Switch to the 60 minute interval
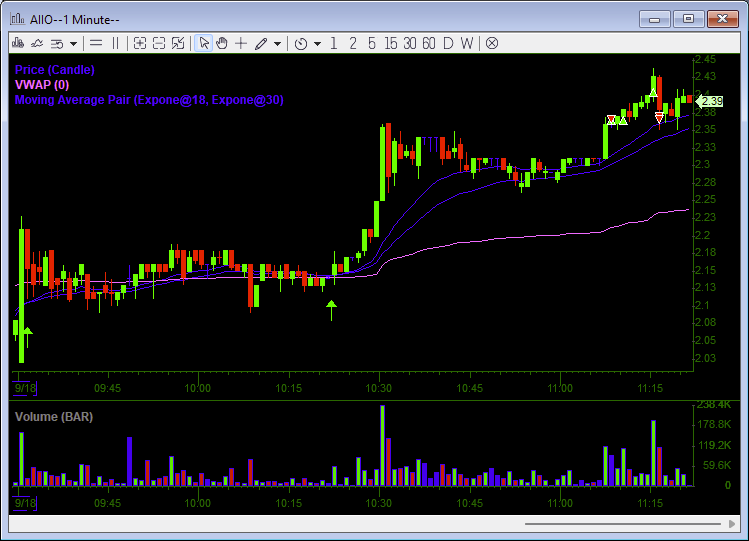 coord(428,43)
